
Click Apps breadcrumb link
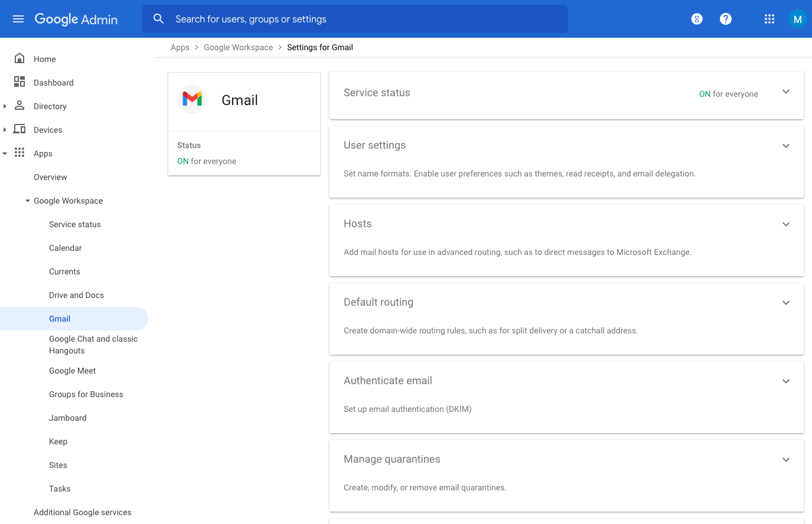(180, 47)
